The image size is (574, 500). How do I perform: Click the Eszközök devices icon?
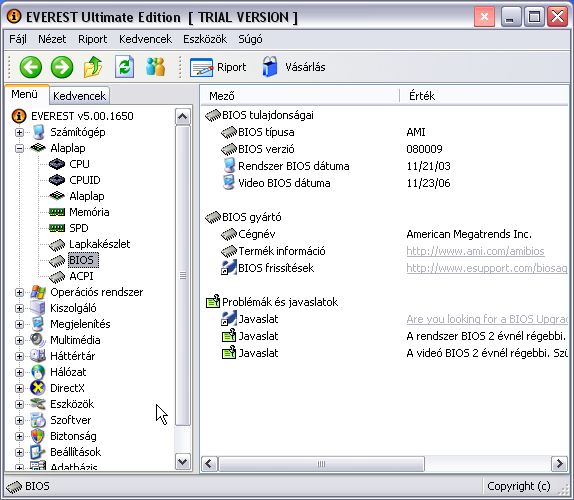[x=38, y=404]
